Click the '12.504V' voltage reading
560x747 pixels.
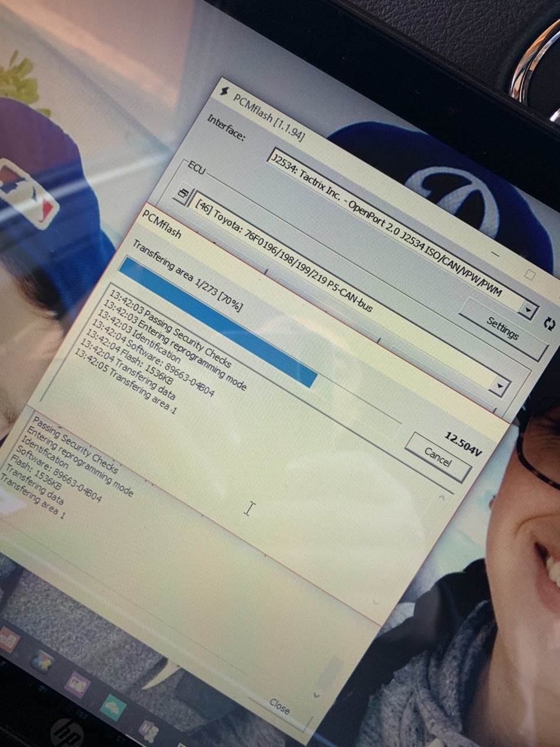tap(464, 444)
